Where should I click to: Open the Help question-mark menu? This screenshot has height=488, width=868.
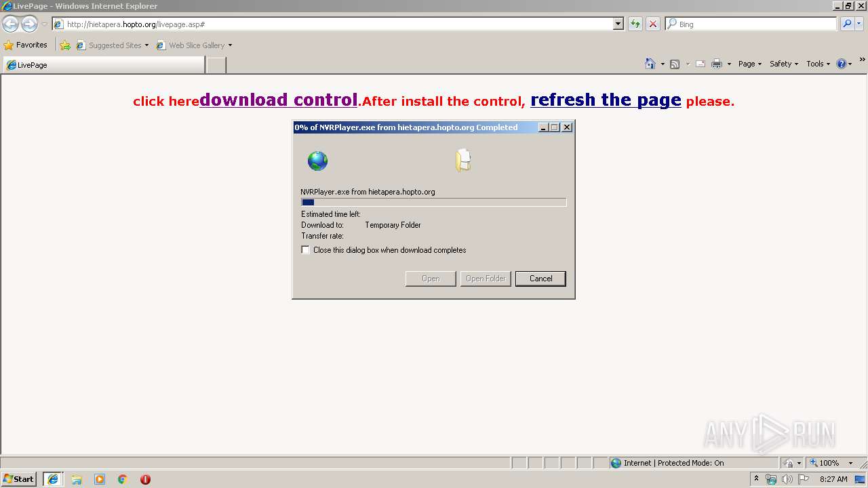(844, 64)
